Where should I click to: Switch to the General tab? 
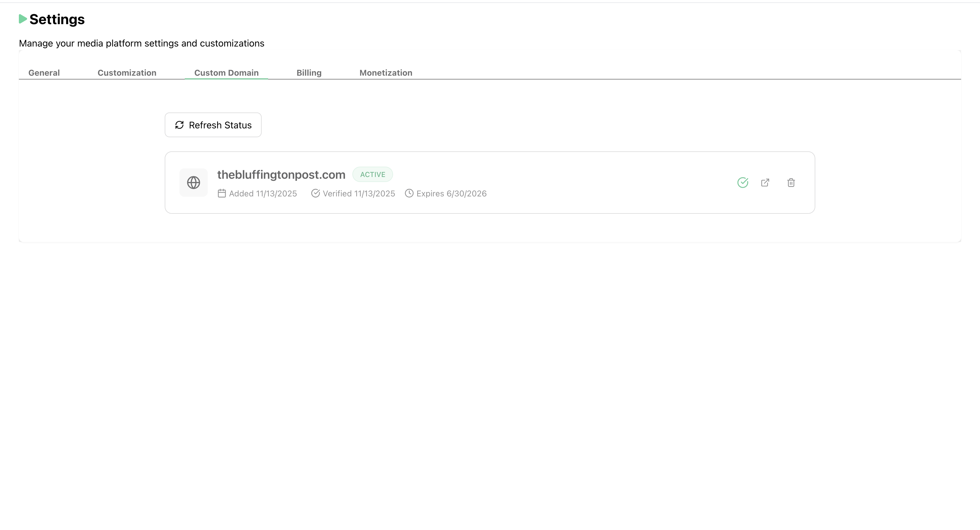tap(44, 73)
